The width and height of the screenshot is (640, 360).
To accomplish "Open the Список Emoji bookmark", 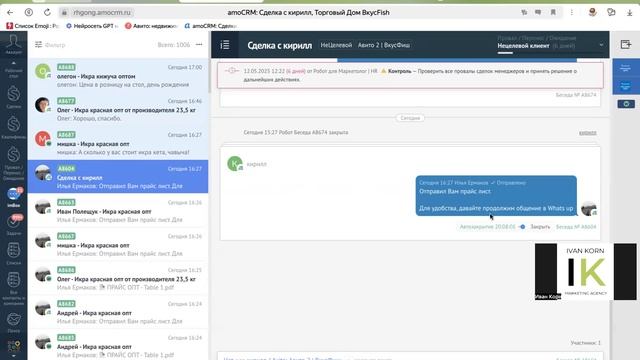I will pyautogui.click(x=33, y=26).
